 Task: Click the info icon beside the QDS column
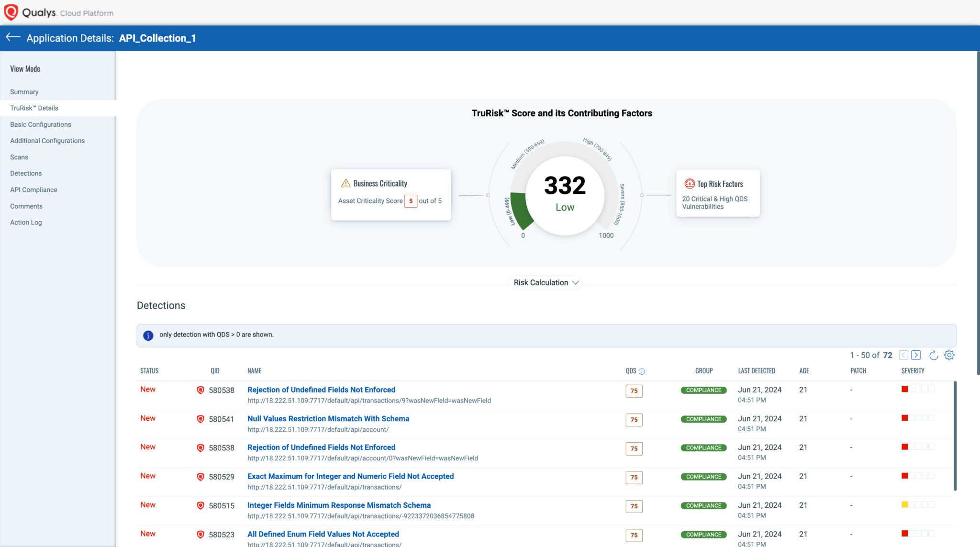pos(642,371)
